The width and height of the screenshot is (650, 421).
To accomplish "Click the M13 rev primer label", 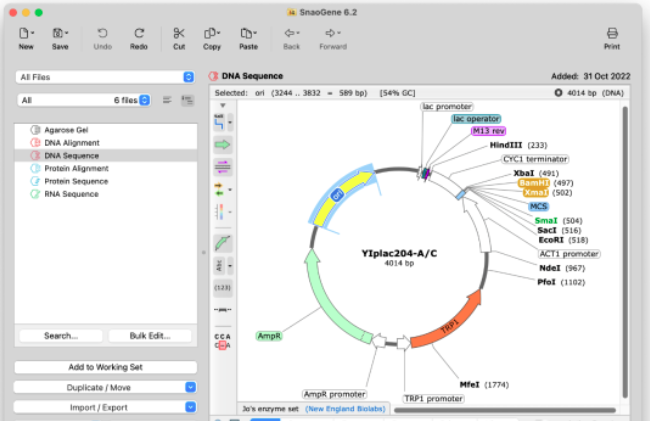I will (489, 131).
